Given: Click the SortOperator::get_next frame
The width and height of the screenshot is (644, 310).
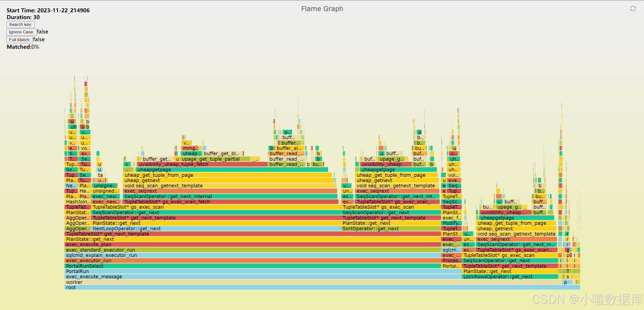Looking at the screenshot, I should (x=390, y=229).
